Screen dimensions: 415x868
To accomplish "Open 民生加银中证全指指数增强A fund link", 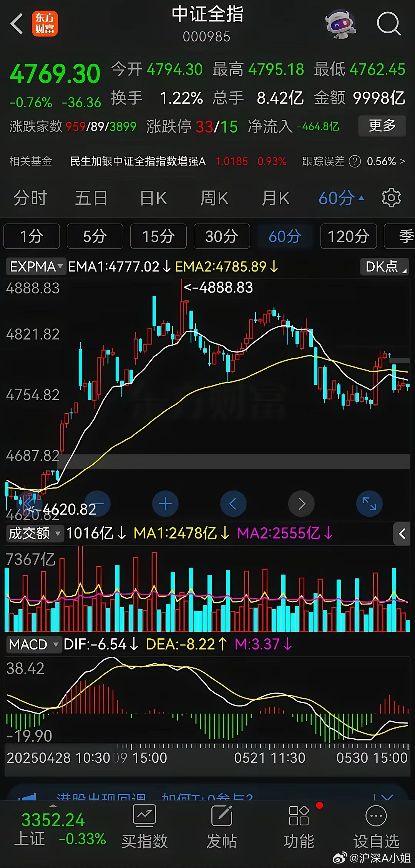I will (138, 161).
